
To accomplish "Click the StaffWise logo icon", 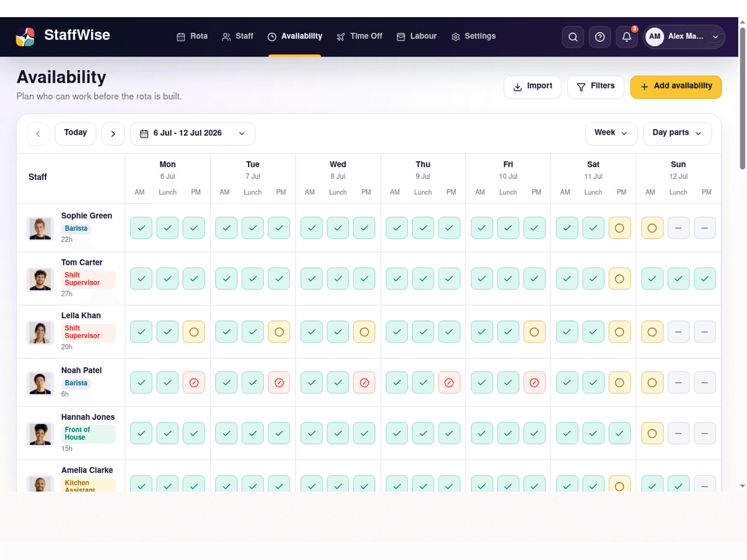I will coord(25,37).
